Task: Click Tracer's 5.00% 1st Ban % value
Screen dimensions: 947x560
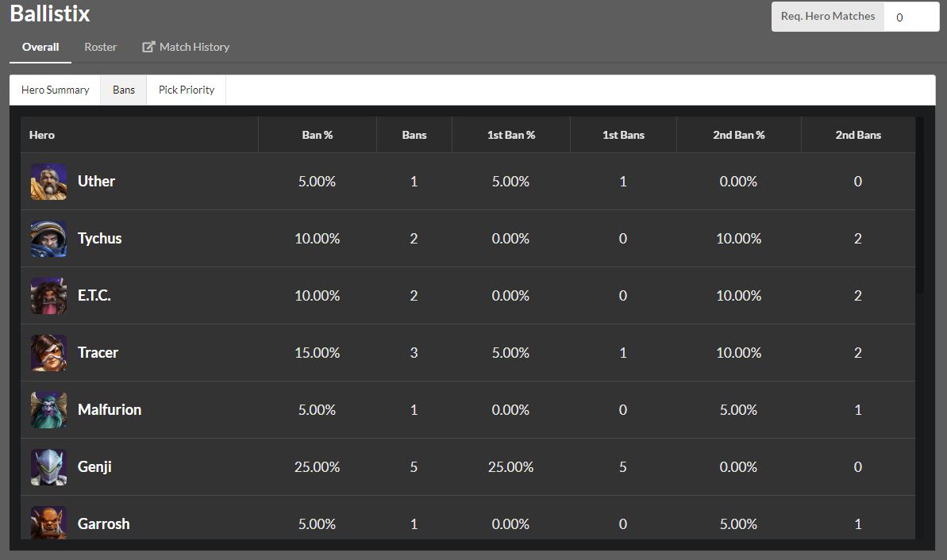Action: [x=510, y=352]
